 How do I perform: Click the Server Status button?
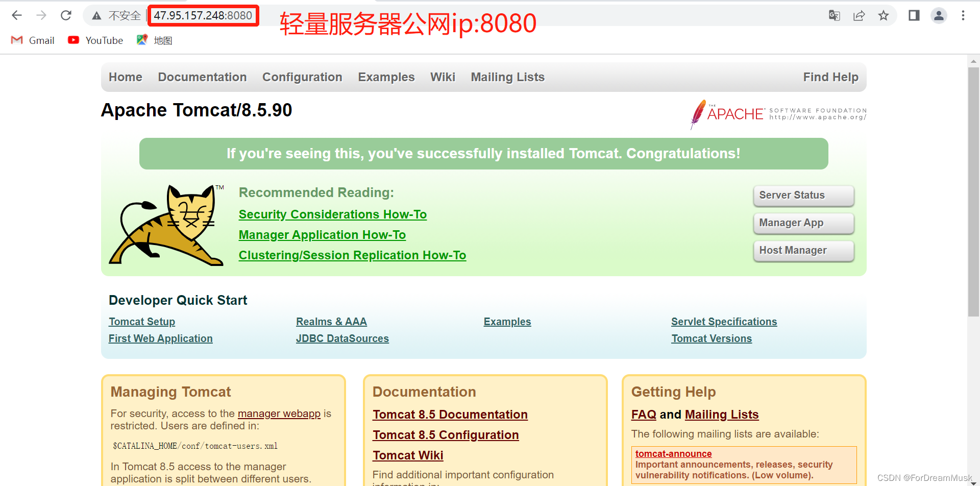804,196
